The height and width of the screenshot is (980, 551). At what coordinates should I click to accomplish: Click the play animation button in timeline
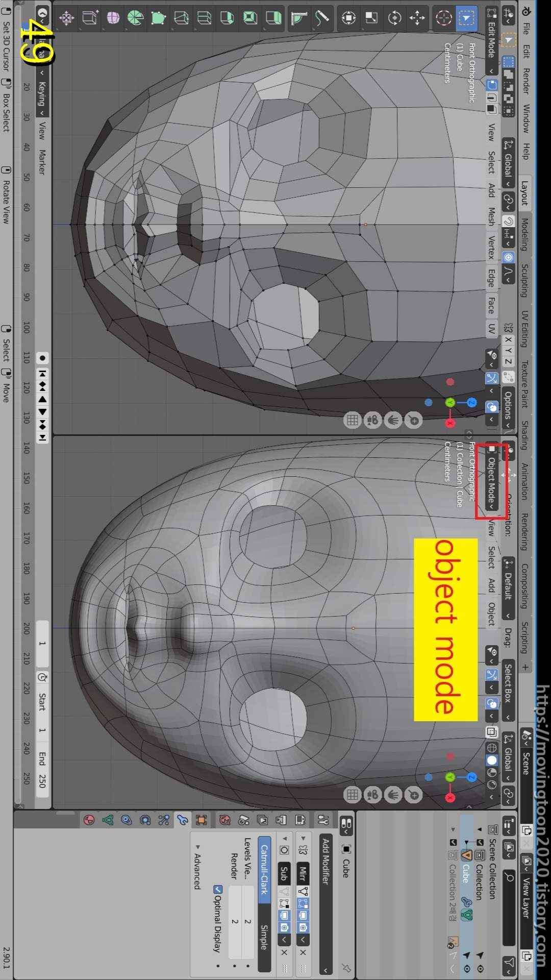click(x=42, y=411)
